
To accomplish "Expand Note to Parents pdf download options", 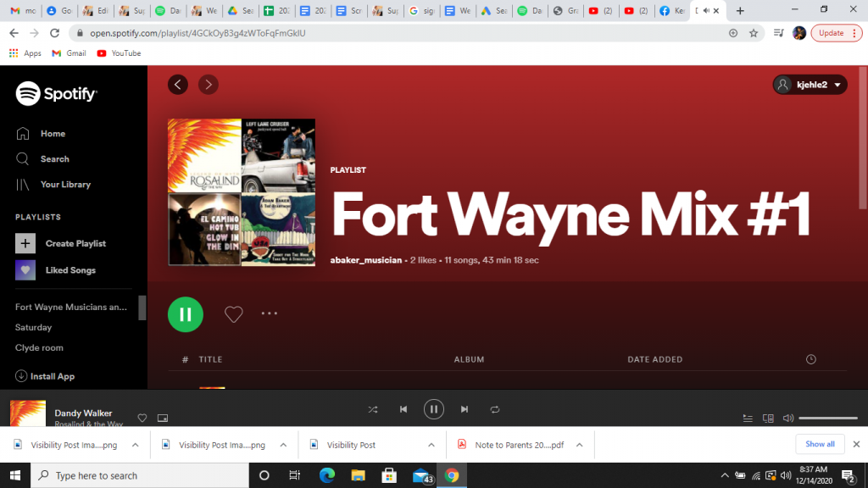I will pyautogui.click(x=579, y=445).
